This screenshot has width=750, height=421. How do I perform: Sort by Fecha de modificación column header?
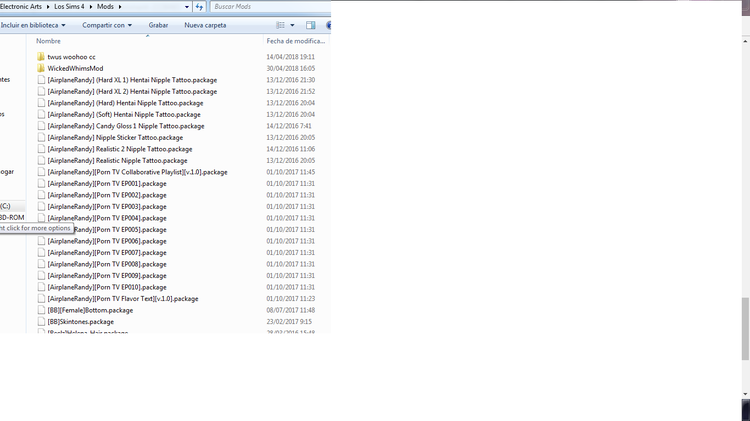296,41
